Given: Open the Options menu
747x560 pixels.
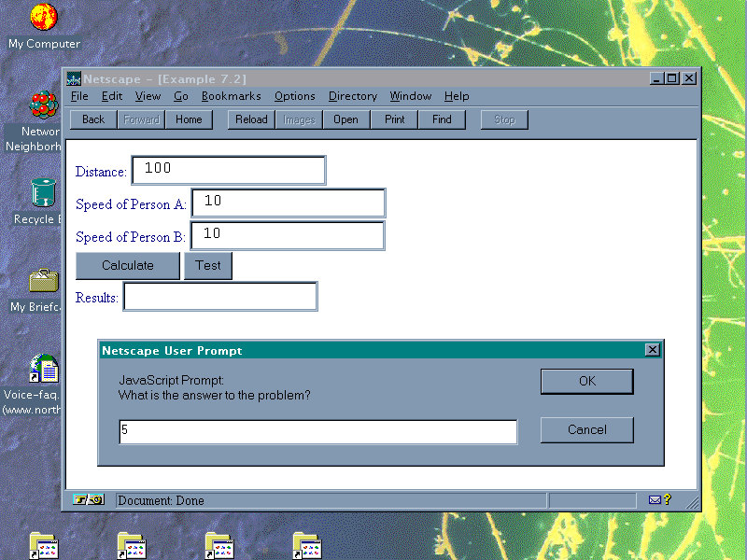Looking at the screenshot, I should (x=294, y=96).
